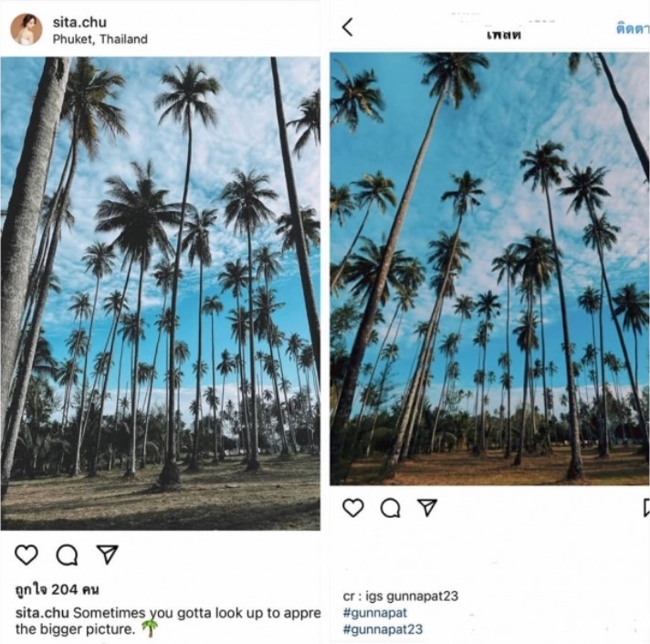The image size is (650, 644).
Task: Tap the blue follow button top right
Action: [x=633, y=29]
